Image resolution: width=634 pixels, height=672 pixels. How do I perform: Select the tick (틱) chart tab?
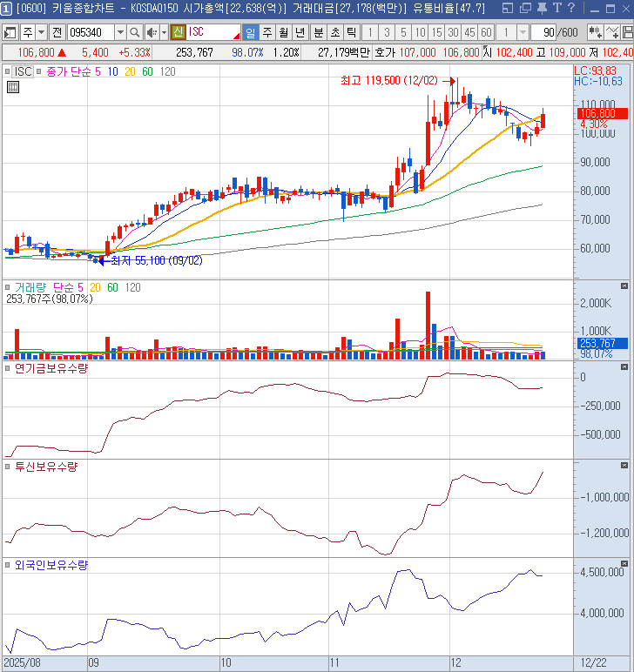coord(351,32)
